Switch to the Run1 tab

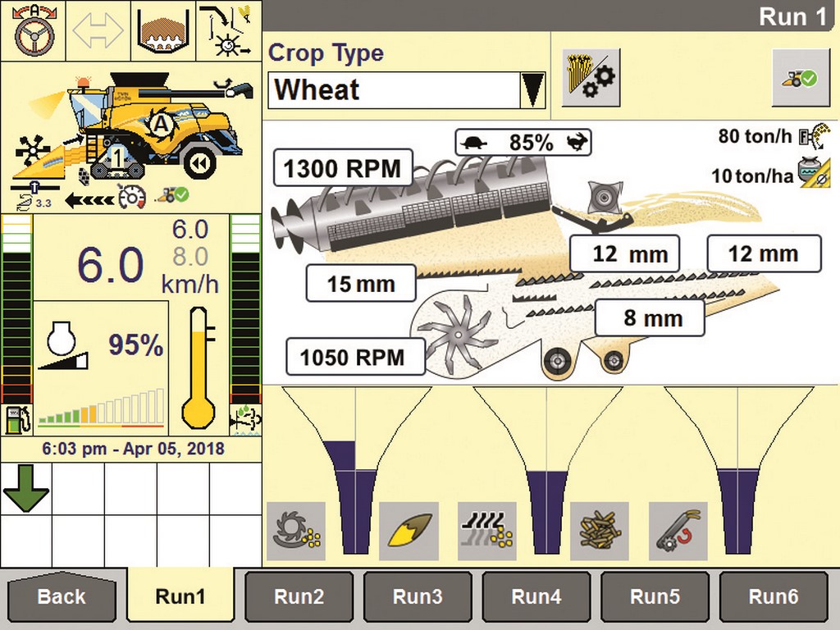click(180, 596)
